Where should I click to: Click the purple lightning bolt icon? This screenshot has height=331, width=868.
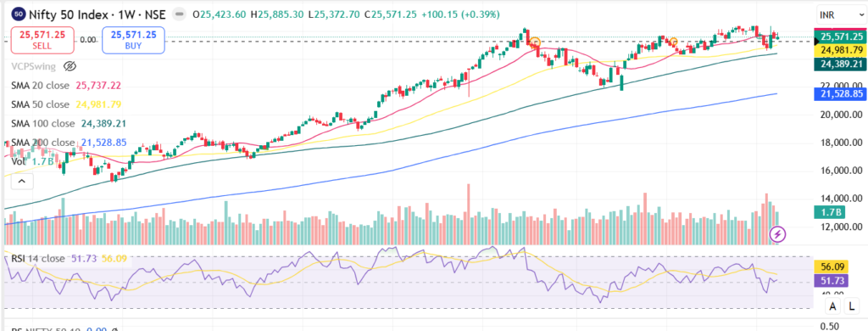coord(778,234)
